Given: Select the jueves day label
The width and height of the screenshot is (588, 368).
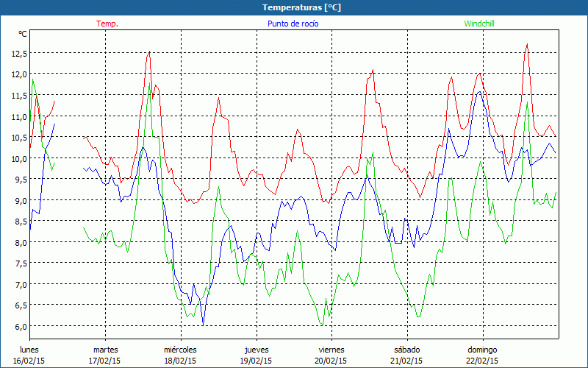Looking at the screenshot, I should tap(256, 350).
